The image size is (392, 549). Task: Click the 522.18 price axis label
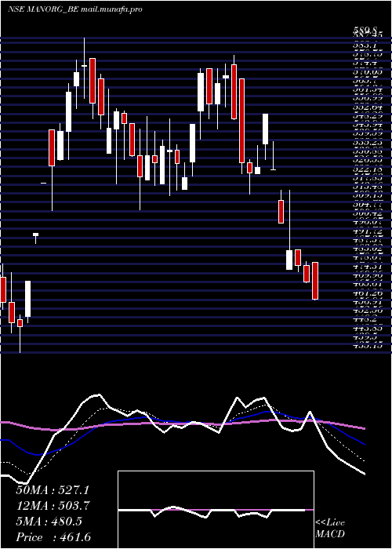[367, 169]
